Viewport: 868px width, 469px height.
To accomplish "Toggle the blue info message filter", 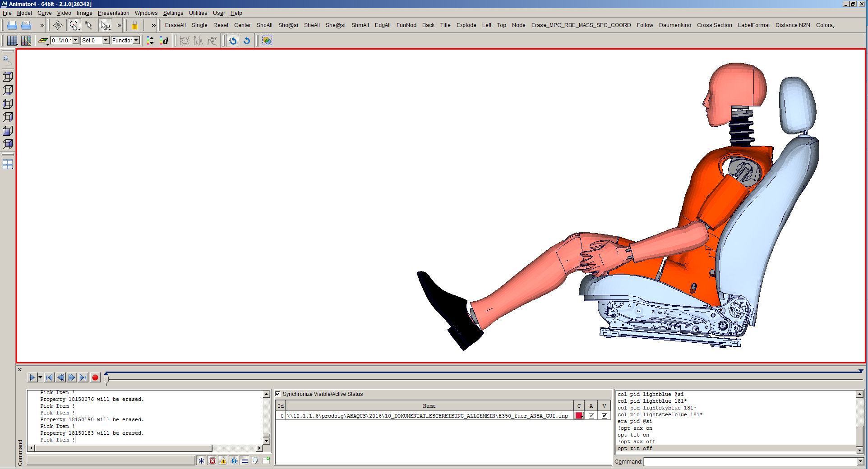I will [x=234, y=461].
